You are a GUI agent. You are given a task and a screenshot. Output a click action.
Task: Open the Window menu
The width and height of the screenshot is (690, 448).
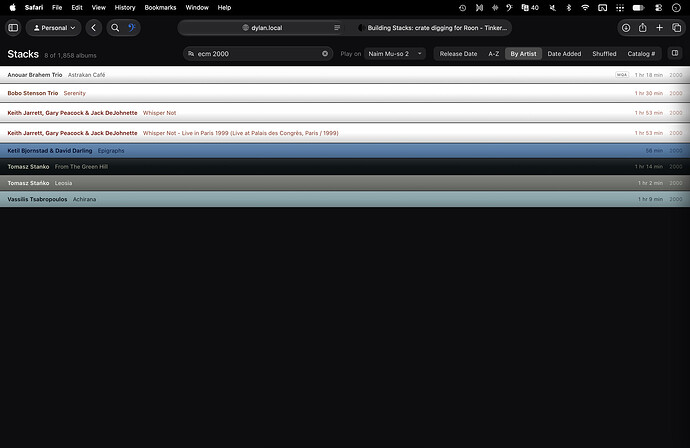pos(197,7)
